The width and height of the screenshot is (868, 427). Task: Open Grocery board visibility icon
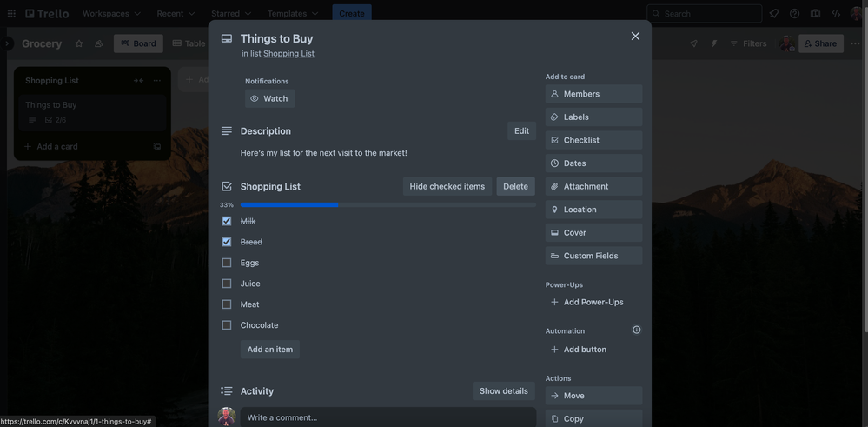click(98, 43)
